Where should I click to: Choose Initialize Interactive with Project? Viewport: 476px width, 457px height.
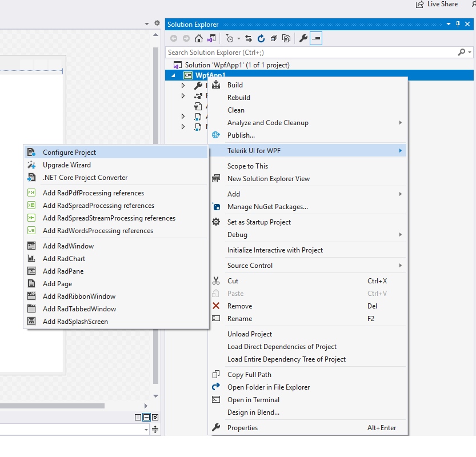[x=307, y=250]
